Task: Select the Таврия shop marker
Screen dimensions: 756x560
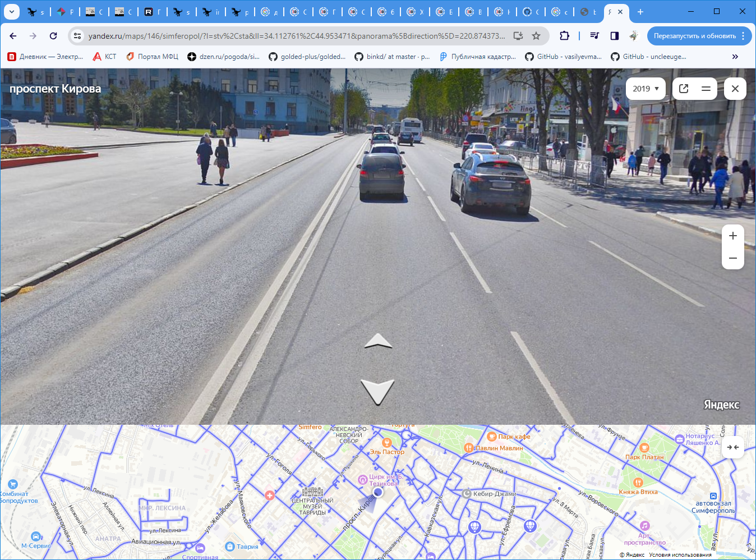Action: point(229,547)
